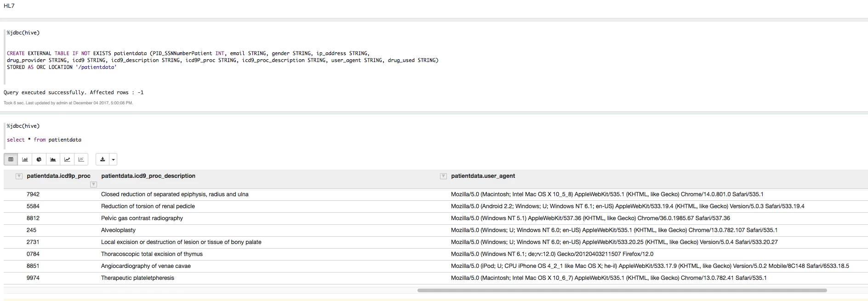Click 'Local excision or destruction of lesion' cell

(x=181, y=242)
